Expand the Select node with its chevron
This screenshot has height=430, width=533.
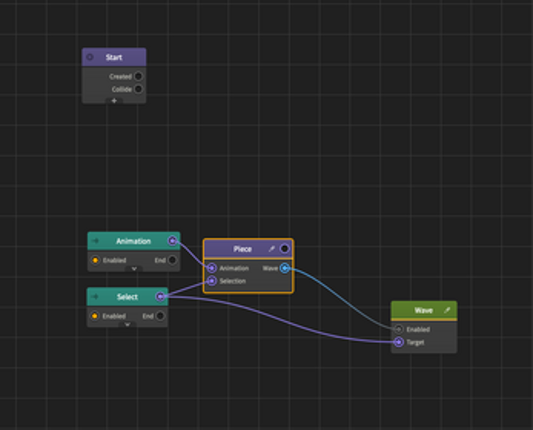click(127, 324)
